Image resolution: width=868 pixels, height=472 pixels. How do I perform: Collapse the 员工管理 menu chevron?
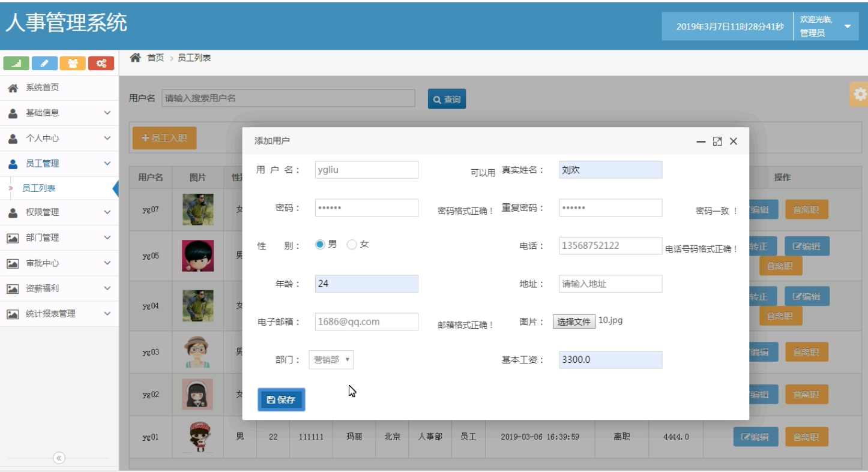[107, 163]
